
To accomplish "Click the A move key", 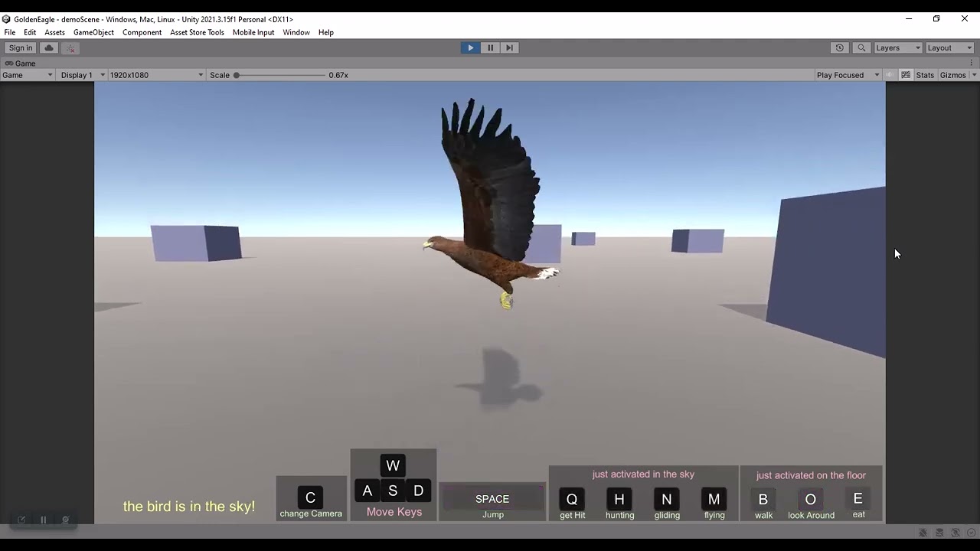I will (367, 491).
